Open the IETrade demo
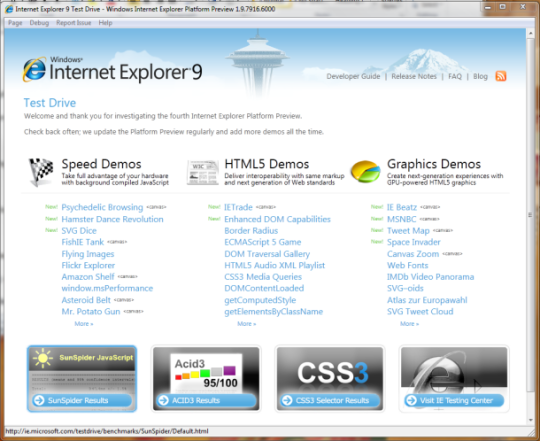The height and width of the screenshot is (441, 540). [x=238, y=207]
